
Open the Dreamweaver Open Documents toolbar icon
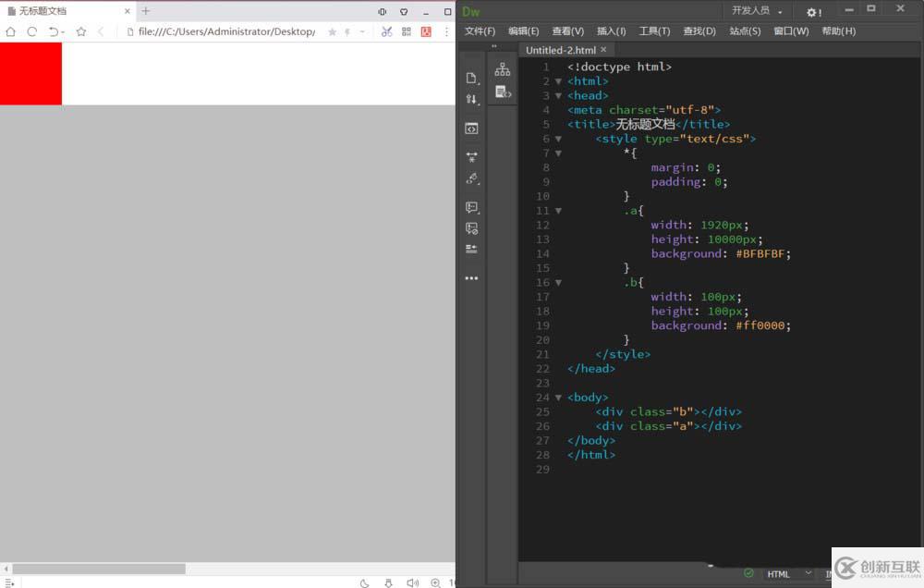pyautogui.click(x=471, y=78)
